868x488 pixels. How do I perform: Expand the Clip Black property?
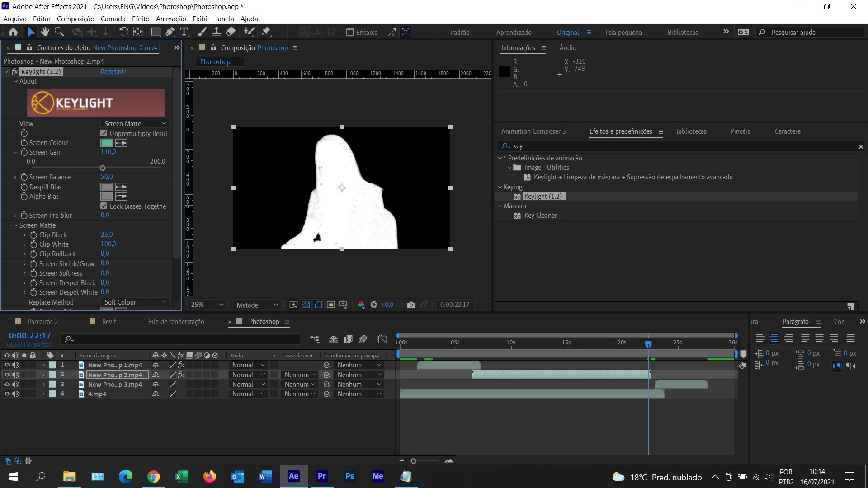click(x=24, y=235)
